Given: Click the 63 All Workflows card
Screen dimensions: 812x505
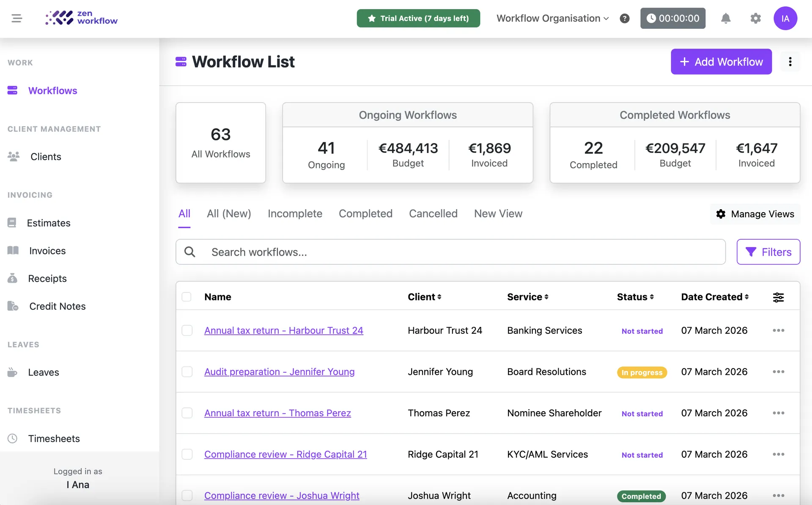Looking at the screenshot, I should (x=221, y=143).
